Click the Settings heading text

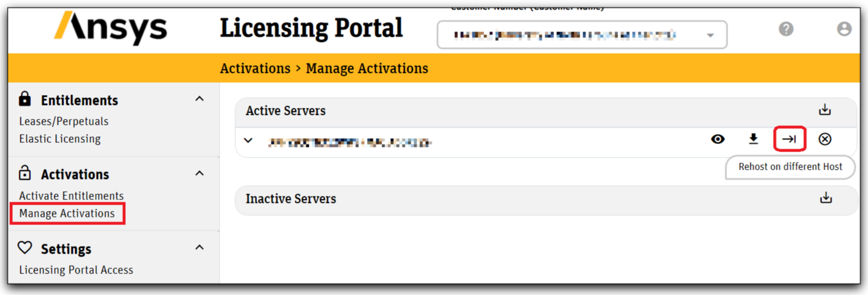[x=66, y=249]
